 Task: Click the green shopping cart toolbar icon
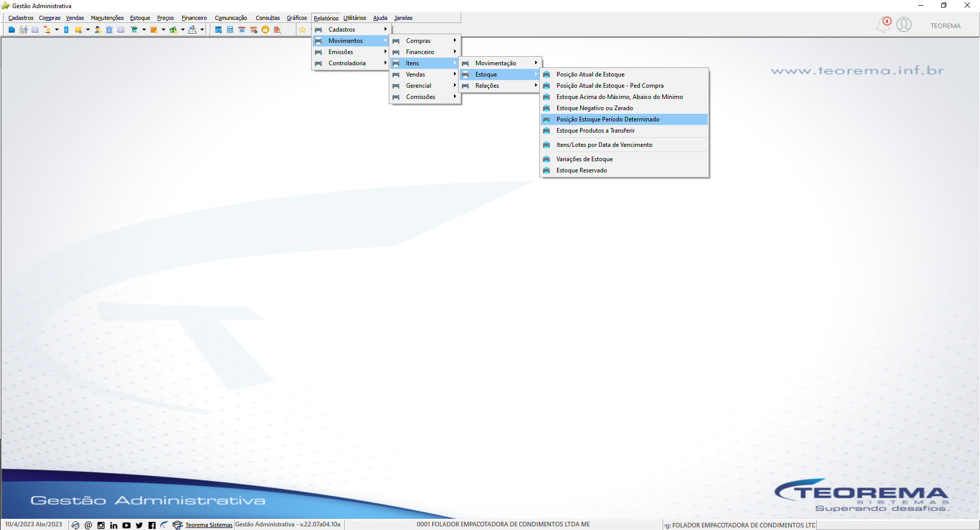(x=134, y=30)
